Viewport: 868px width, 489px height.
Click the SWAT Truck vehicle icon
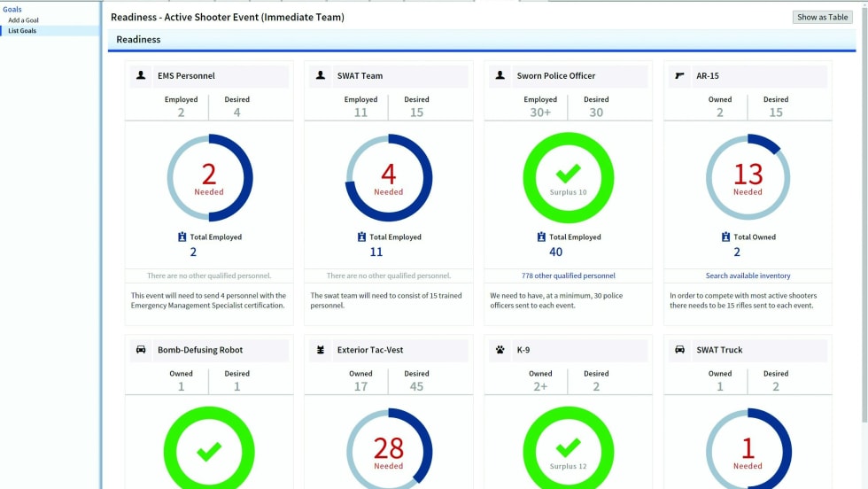(679, 350)
